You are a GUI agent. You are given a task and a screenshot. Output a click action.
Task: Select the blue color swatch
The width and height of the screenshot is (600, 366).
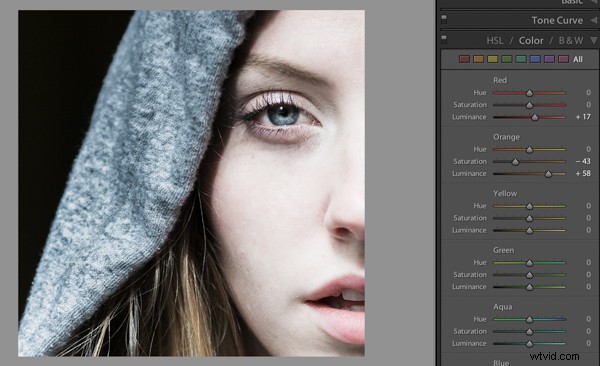click(x=535, y=59)
